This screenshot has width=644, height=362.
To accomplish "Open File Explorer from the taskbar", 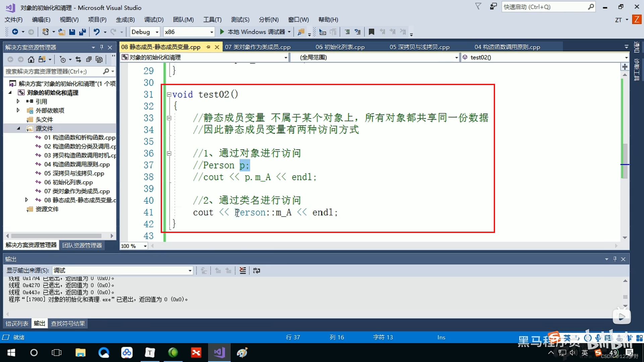I will (x=80, y=353).
